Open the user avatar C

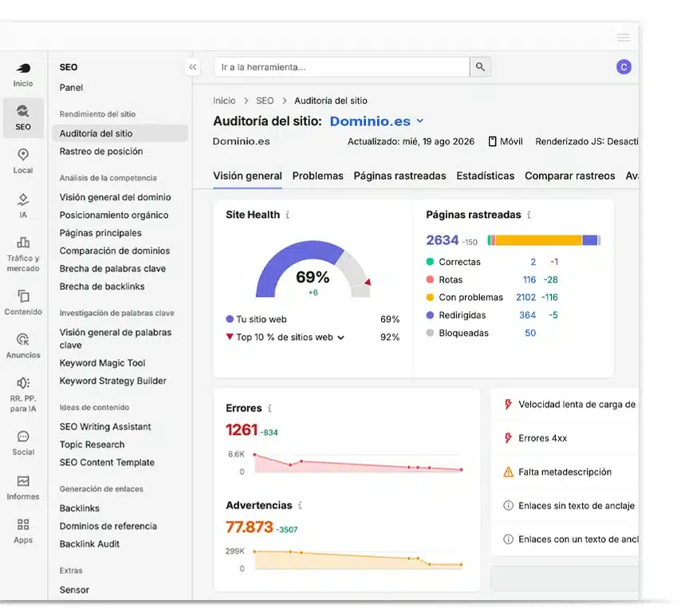coord(624,67)
